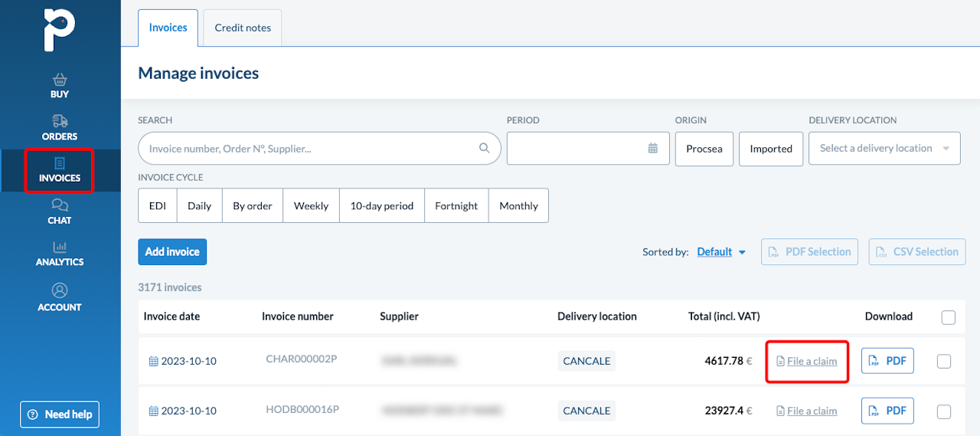
Task: Go to Orders truck icon
Action: point(60,121)
